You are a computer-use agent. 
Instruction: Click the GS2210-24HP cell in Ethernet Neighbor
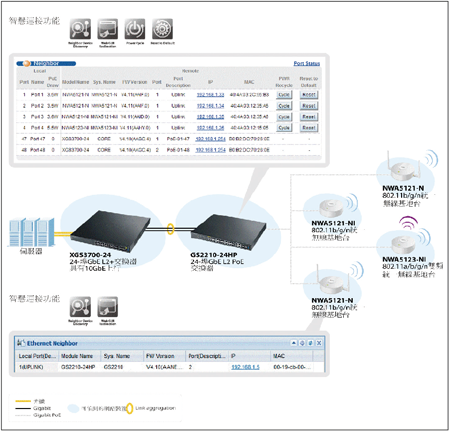[78, 367]
